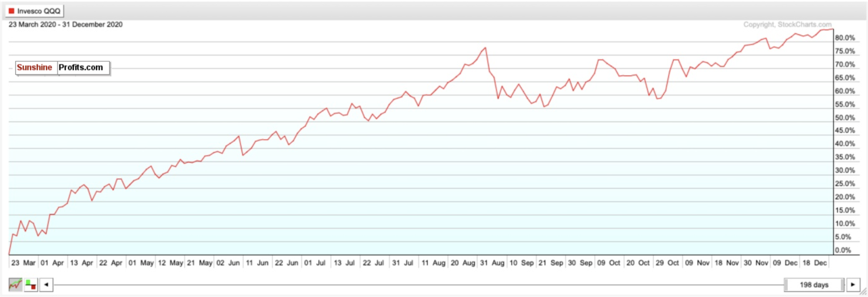This screenshot has height=297, width=868.
Task: Click the 20.0% axis label
Action: point(845,197)
